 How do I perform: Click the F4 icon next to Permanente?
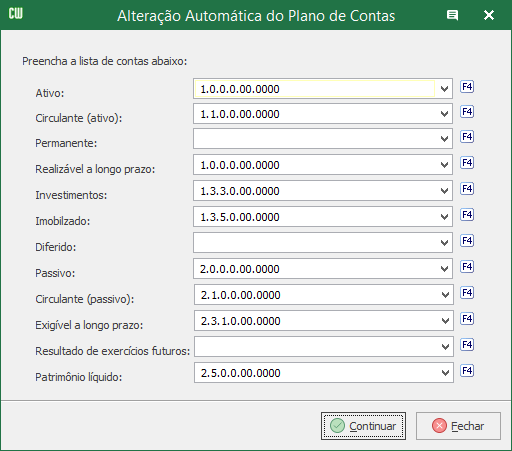[467, 137]
